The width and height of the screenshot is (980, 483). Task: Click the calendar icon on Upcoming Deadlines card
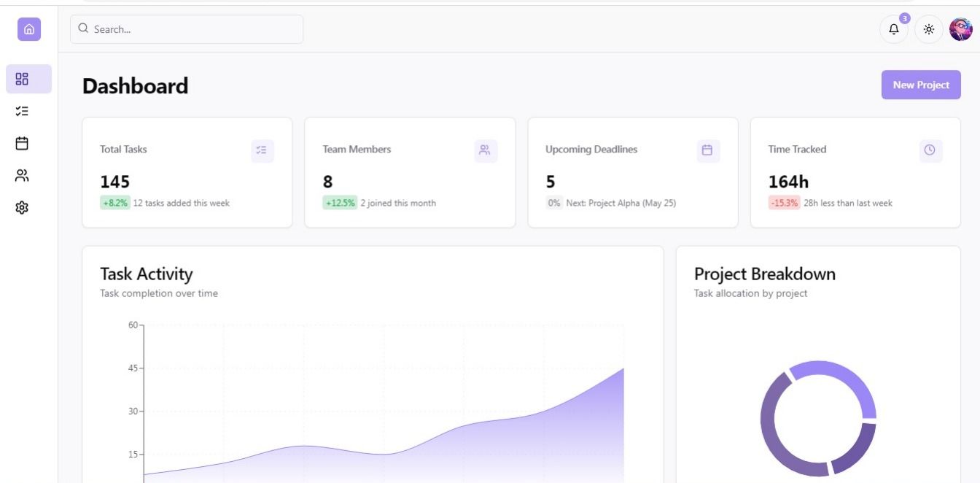pyautogui.click(x=707, y=150)
